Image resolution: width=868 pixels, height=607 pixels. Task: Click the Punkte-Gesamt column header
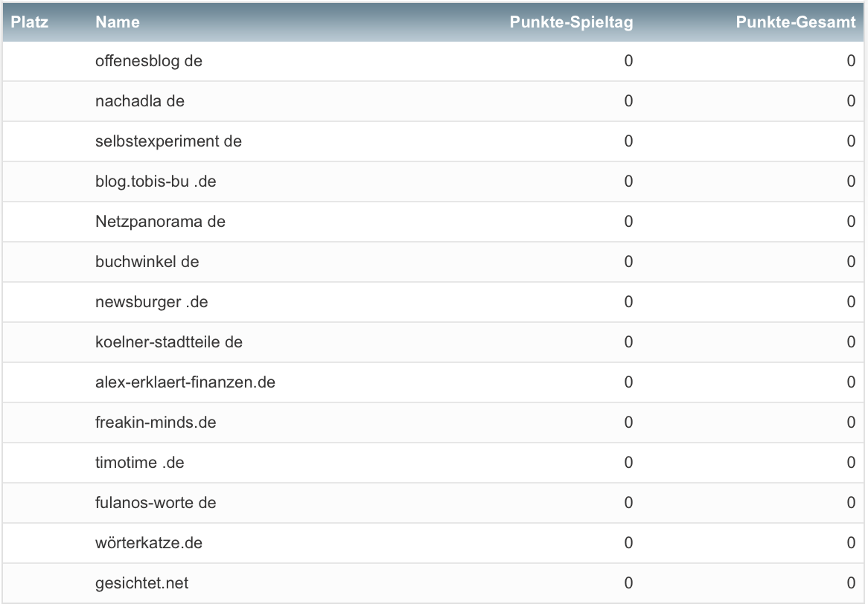pos(795,22)
